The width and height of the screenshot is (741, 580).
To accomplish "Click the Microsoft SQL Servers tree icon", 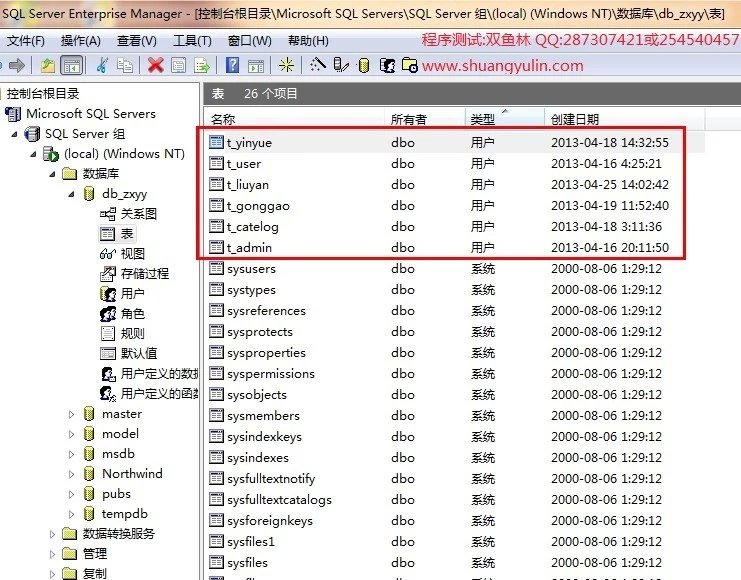I will click(13, 113).
